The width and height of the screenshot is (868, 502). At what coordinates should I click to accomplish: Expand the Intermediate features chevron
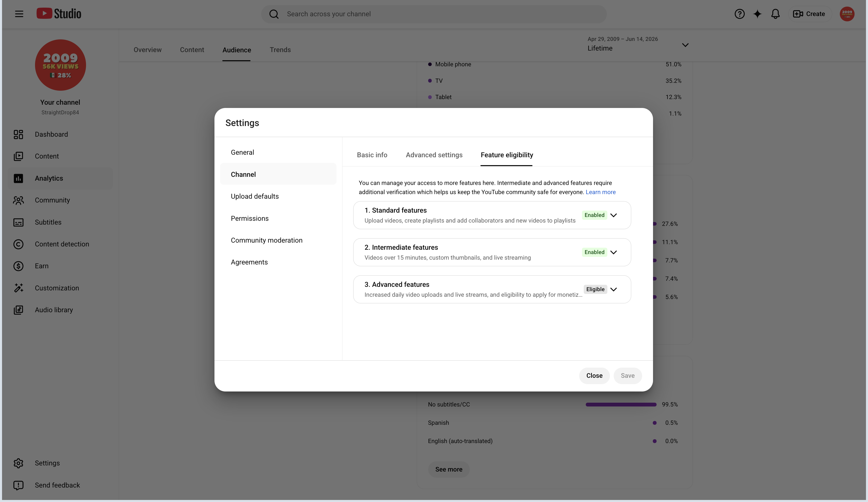coord(613,252)
